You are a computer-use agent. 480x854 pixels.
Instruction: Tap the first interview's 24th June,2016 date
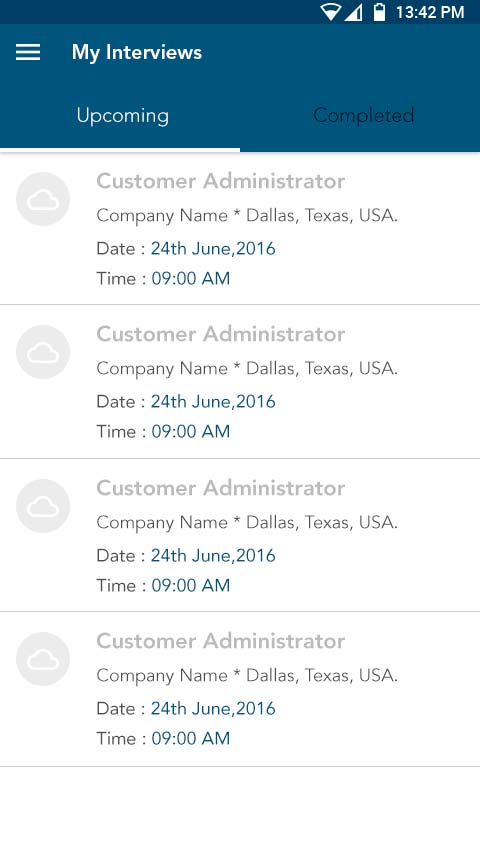click(x=213, y=248)
